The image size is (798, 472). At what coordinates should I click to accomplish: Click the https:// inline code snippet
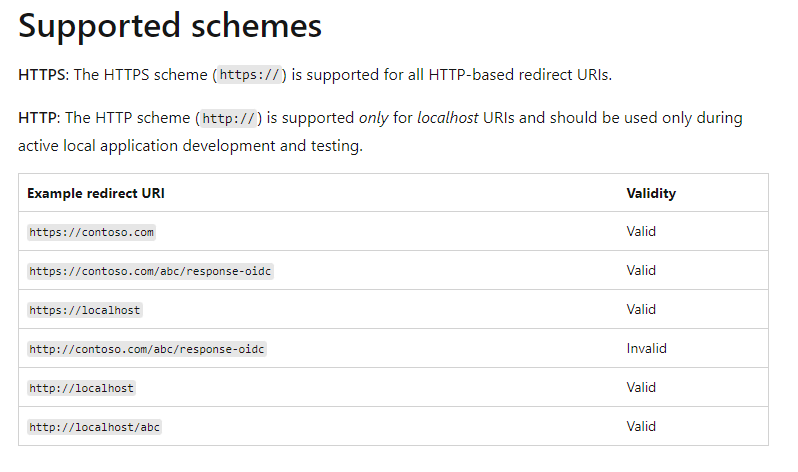[x=249, y=75]
